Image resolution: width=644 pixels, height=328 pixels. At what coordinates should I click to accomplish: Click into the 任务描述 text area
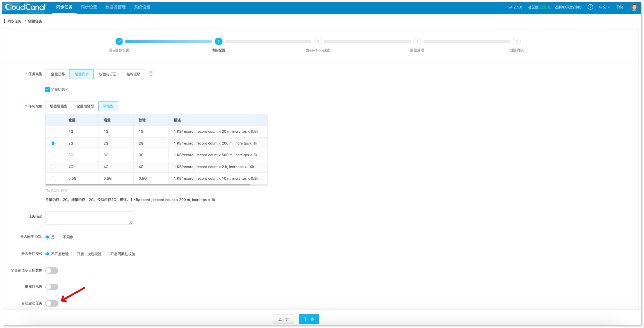(89, 218)
